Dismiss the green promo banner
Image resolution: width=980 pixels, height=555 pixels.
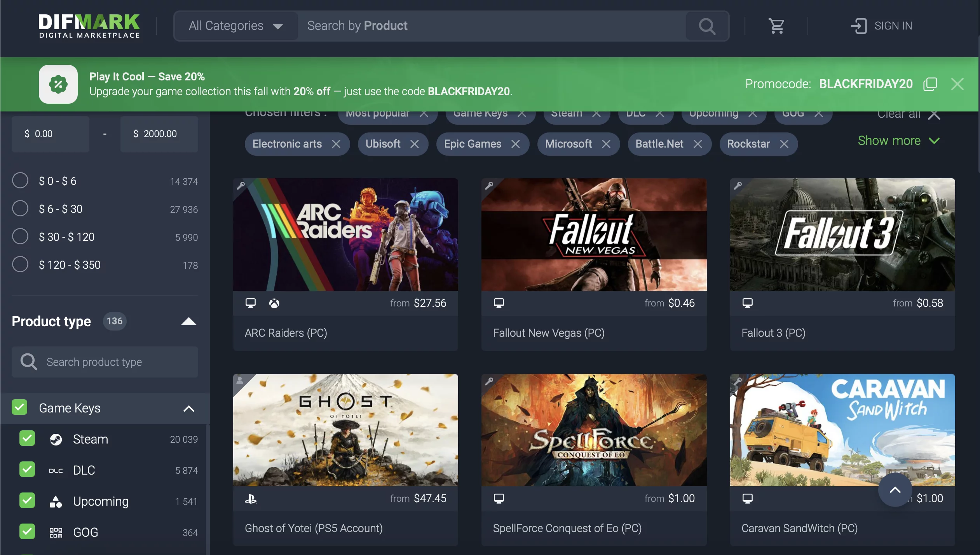(x=957, y=84)
